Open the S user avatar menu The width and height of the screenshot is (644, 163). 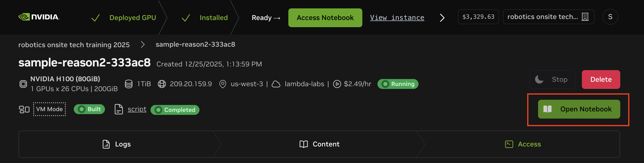pos(610,17)
